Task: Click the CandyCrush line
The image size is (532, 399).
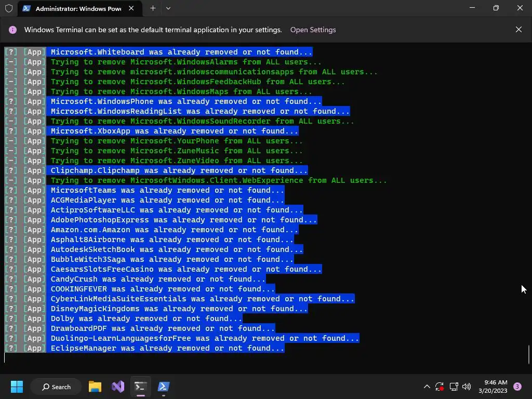Action: [135, 279]
